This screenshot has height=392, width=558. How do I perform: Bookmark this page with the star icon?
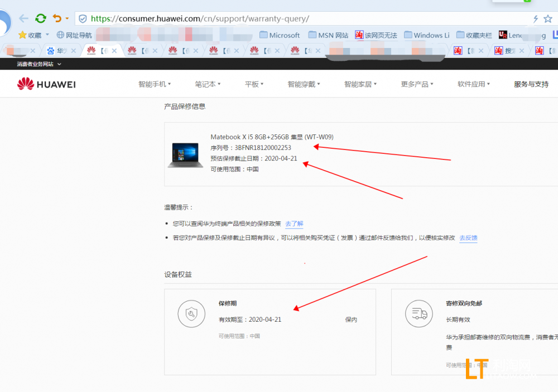548,19
